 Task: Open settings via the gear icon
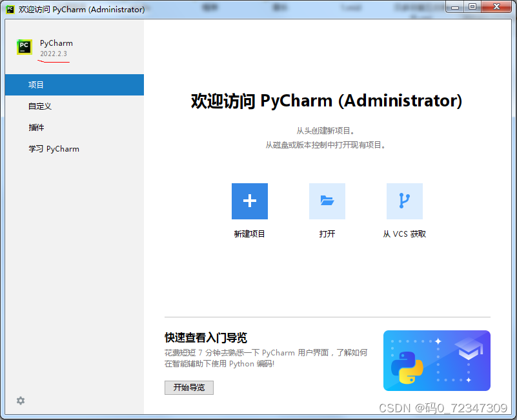[21, 401]
